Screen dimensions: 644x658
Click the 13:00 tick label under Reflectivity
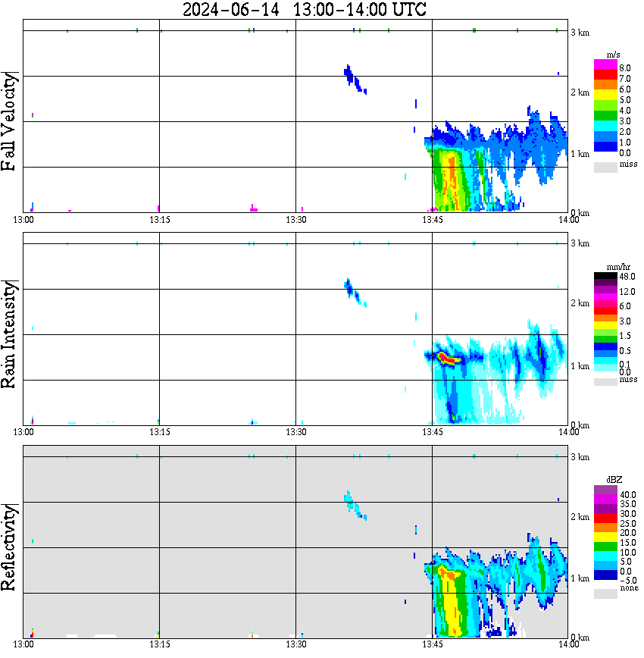click(x=23, y=644)
